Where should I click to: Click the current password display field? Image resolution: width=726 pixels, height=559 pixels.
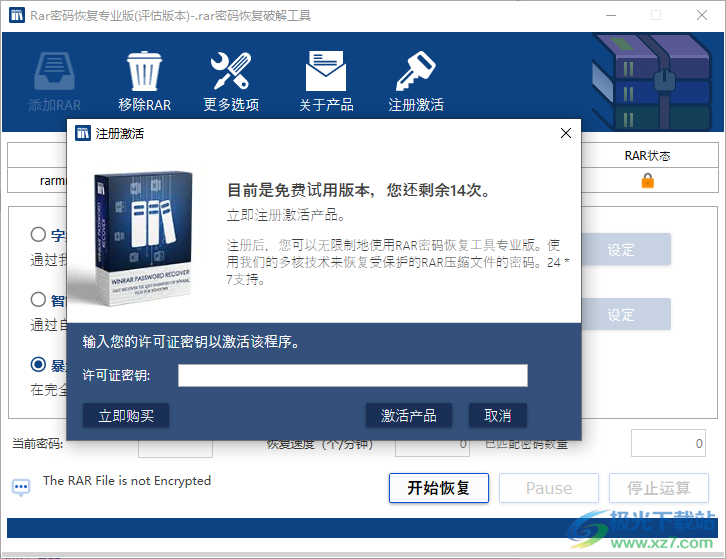coord(175,447)
